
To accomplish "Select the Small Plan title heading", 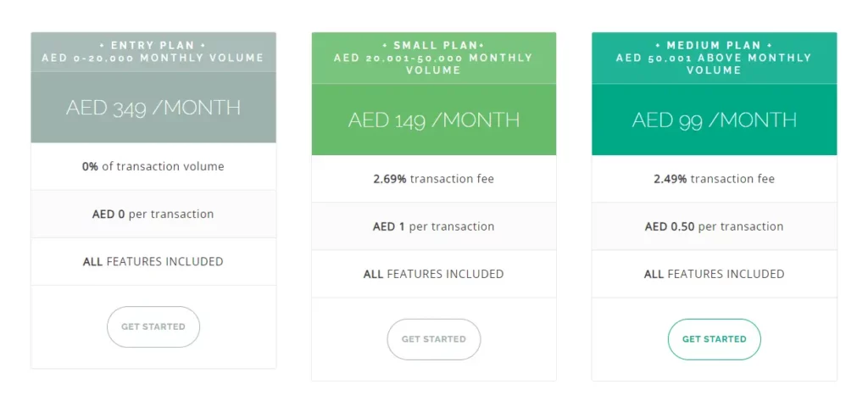I will click(x=433, y=45).
